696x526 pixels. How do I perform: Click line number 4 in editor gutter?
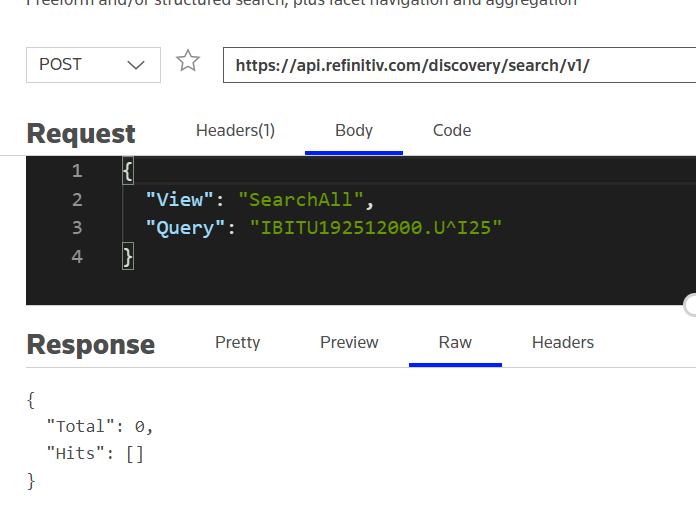pyautogui.click(x=77, y=257)
